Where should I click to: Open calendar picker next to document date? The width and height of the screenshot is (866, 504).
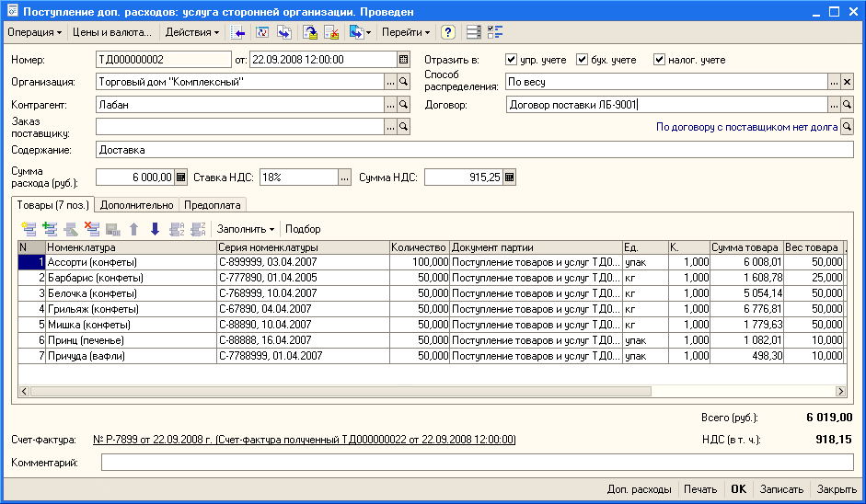coord(403,60)
